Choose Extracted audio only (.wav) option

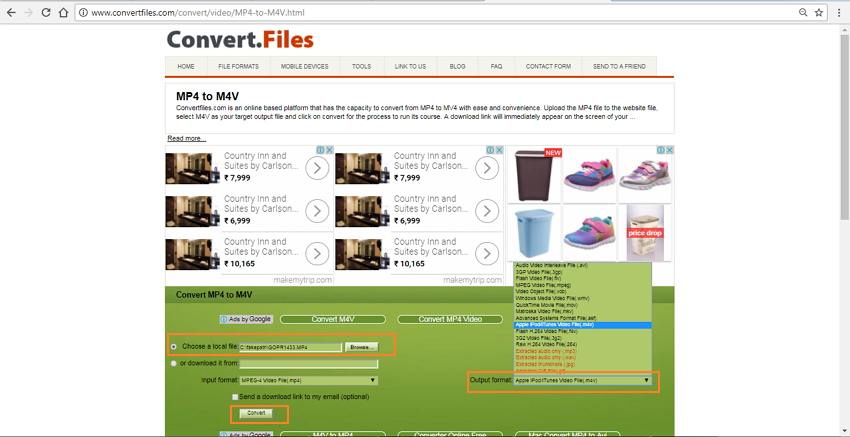pos(582,357)
